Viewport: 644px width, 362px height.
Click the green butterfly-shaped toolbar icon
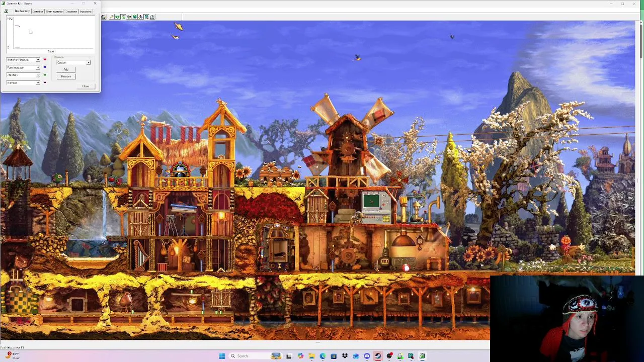click(117, 17)
